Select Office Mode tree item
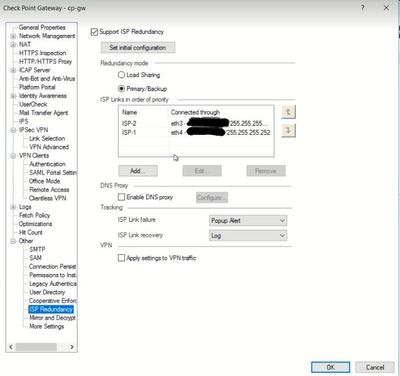 point(45,181)
